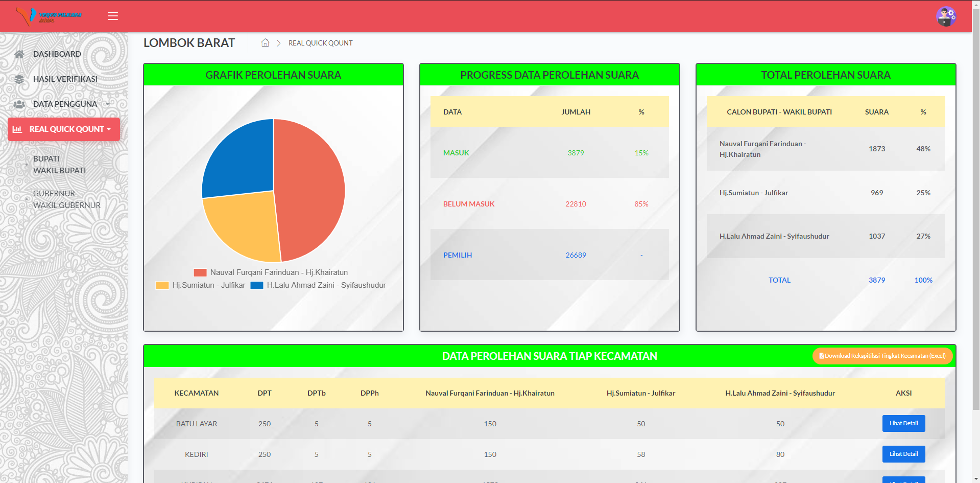Image resolution: width=980 pixels, height=483 pixels.
Task: Click the app logo in the header
Action: tap(49, 16)
